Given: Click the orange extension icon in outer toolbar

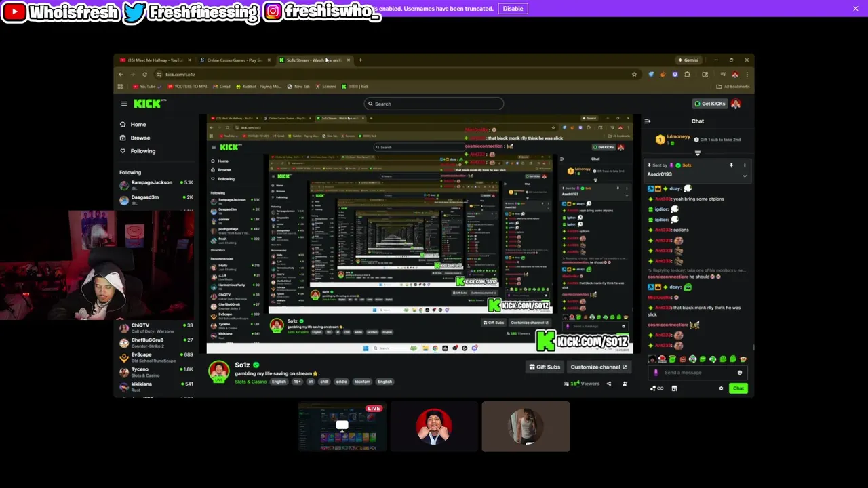Looking at the screenshot, I should coord(663,74).
